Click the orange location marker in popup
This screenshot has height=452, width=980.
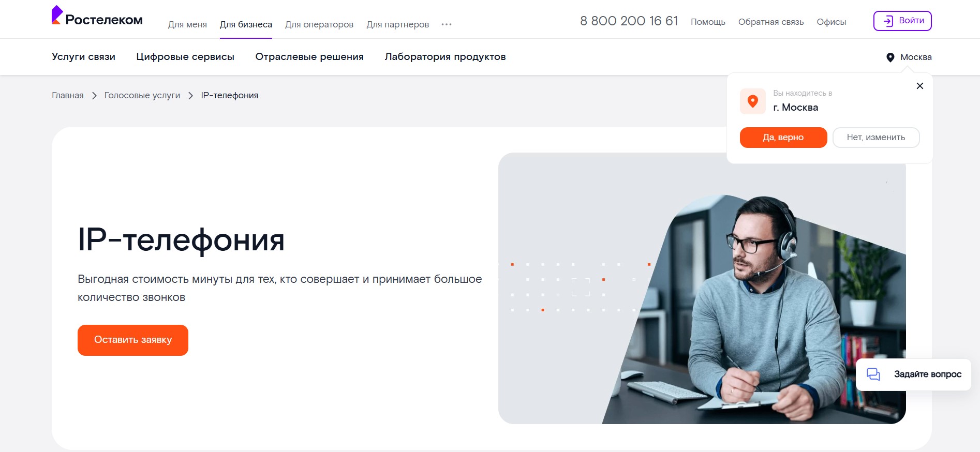click(752, 101)
